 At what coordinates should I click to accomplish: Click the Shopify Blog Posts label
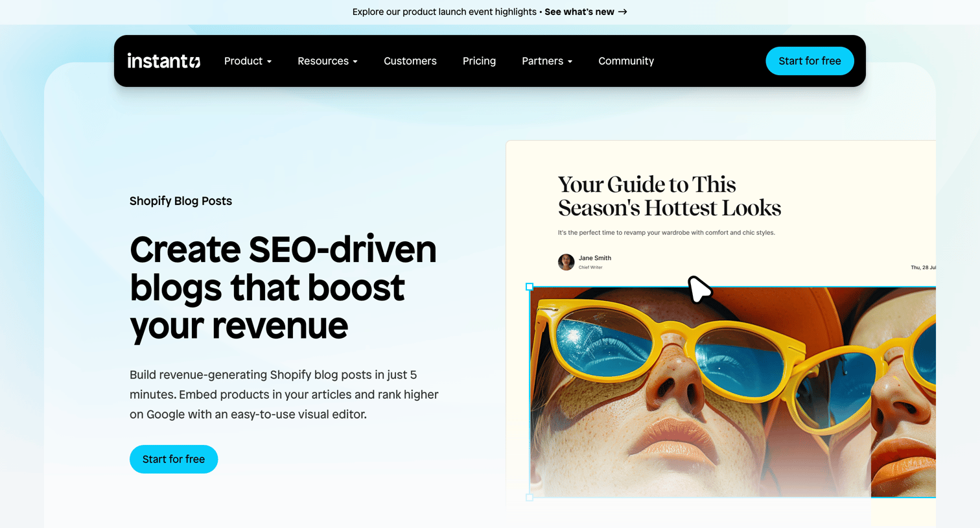[181, 201]
